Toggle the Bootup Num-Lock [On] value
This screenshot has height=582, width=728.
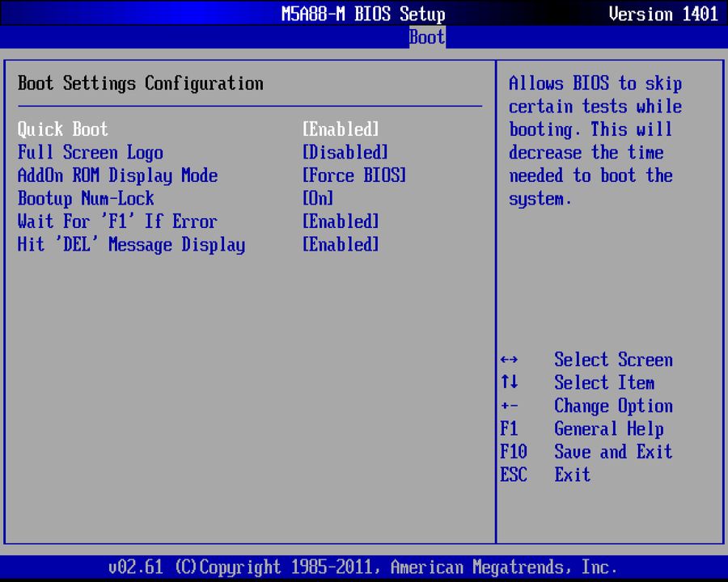click(318, 198)
